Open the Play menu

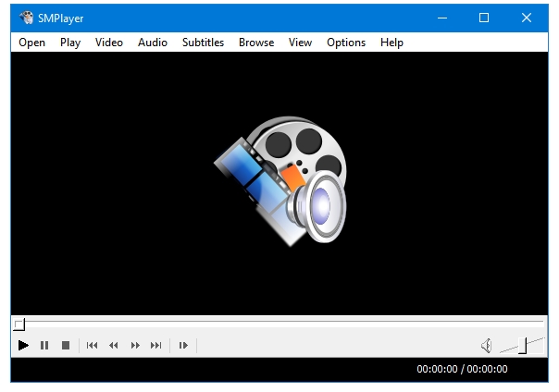[x=70, y=43]
